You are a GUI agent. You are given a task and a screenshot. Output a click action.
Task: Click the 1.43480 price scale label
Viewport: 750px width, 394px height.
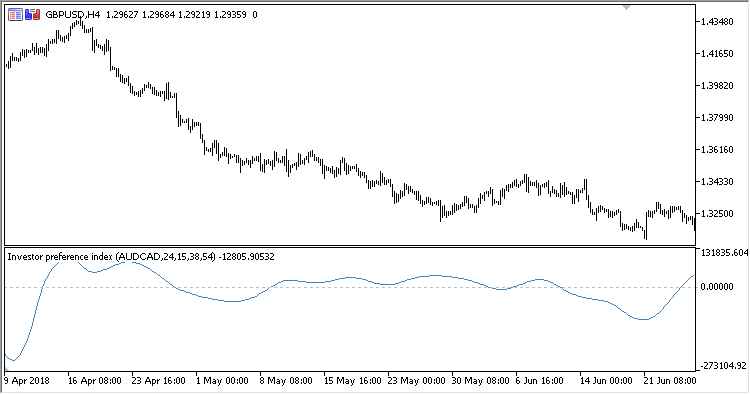(x=717, y=22)
